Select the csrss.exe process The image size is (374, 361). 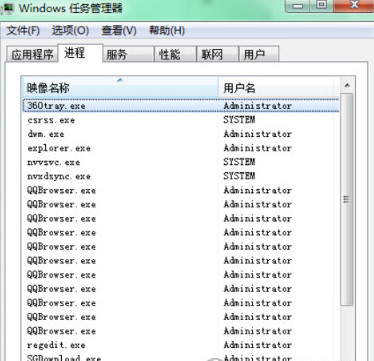coord(51,120)
